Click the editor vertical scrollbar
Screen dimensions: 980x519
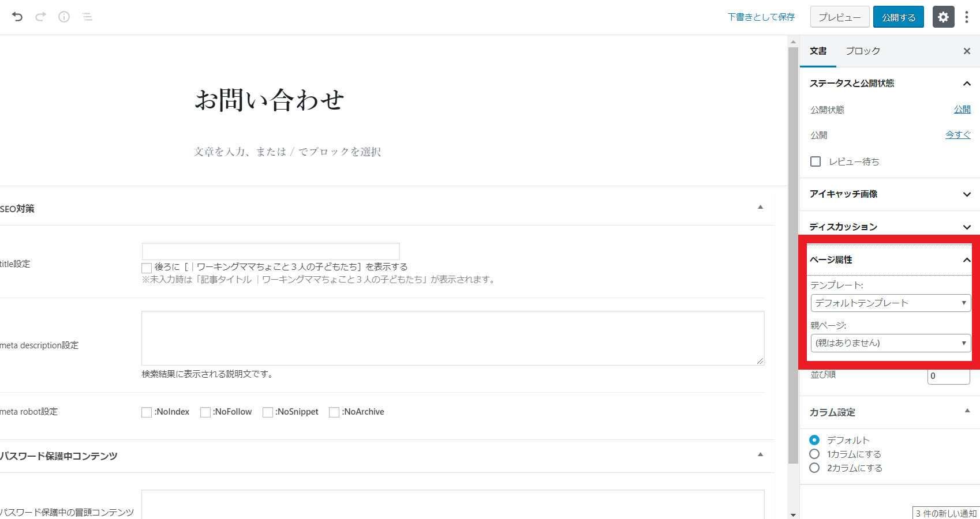[793, 254]
